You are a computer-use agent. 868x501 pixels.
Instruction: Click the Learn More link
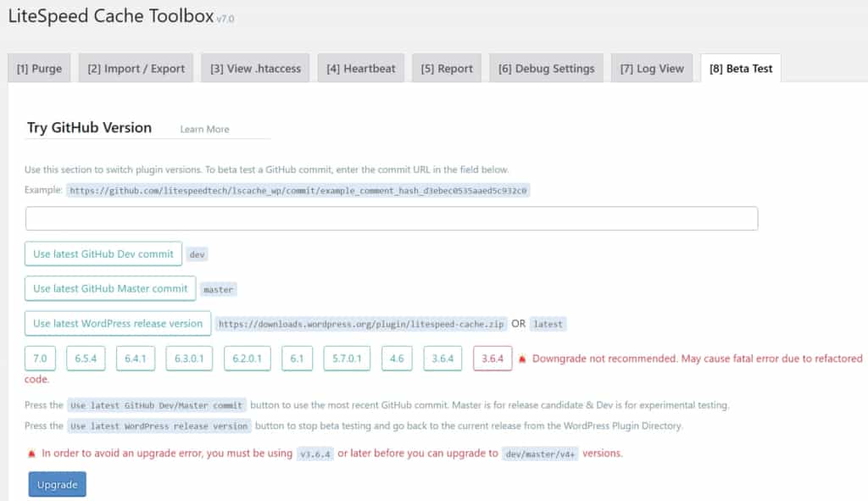tap(203, 129)
